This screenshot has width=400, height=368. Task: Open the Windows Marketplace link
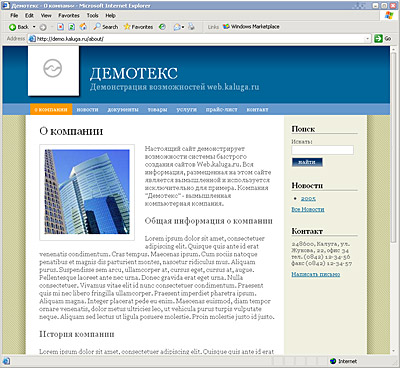point(251,27)
